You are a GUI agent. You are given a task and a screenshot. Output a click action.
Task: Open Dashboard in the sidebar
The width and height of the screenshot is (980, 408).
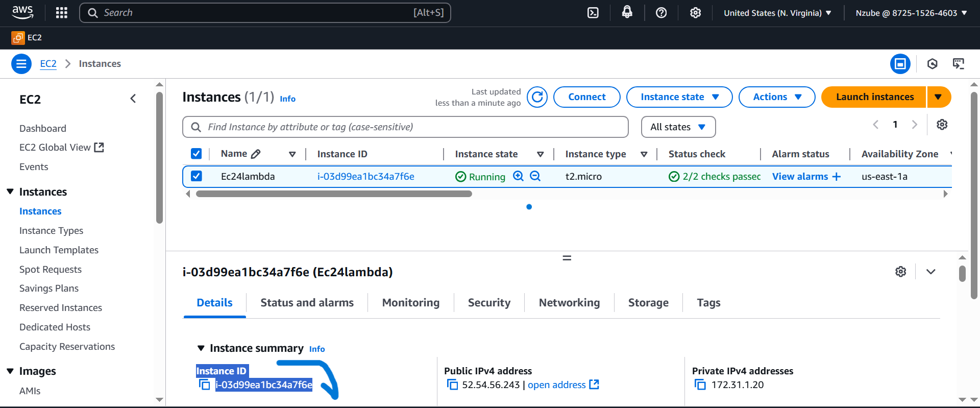pyautogui.click(x=43, y=129)
